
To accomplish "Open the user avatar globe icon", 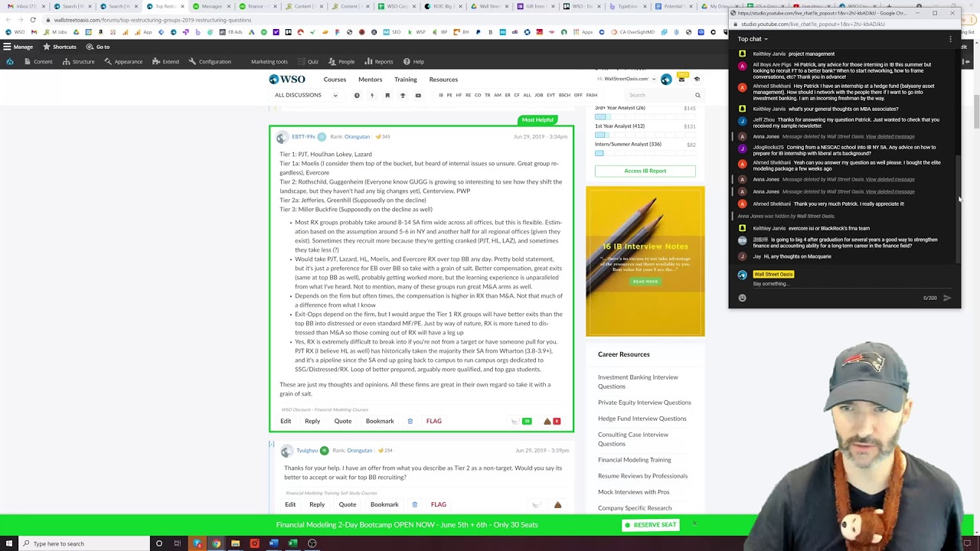I will (666, 79).
